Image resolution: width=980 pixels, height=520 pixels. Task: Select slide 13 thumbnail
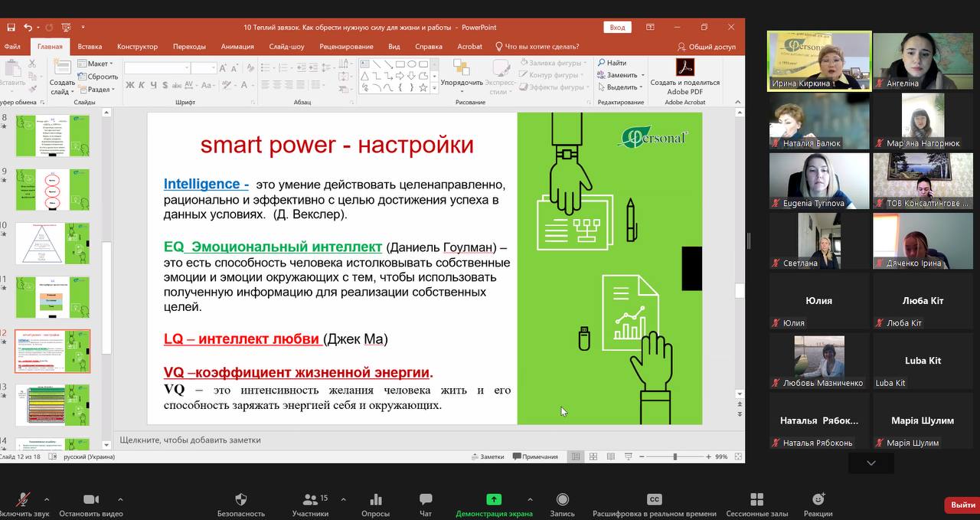(x=53, y=404)
